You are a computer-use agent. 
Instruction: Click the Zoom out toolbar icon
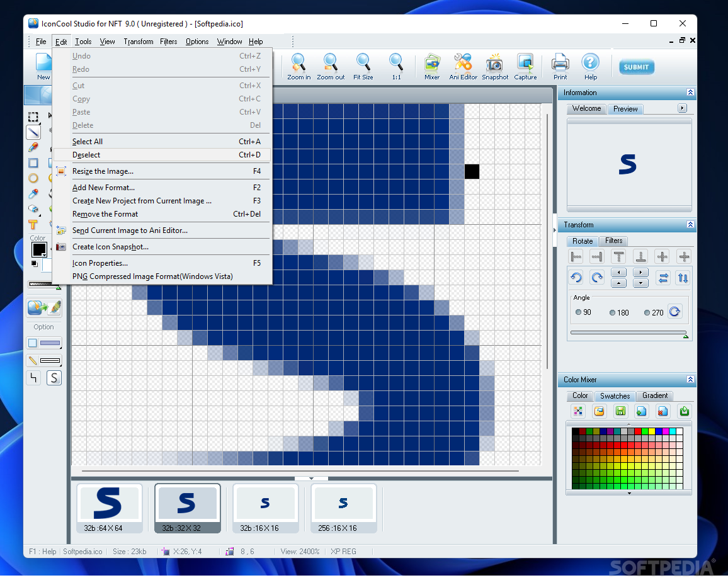tap(331, 67)
